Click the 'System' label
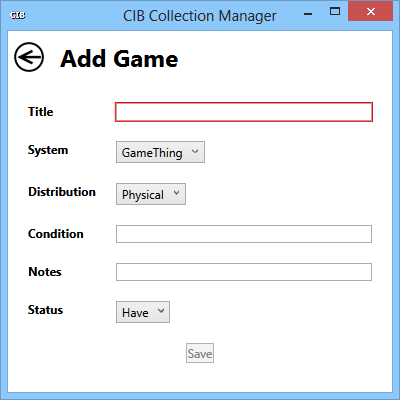 48,150
